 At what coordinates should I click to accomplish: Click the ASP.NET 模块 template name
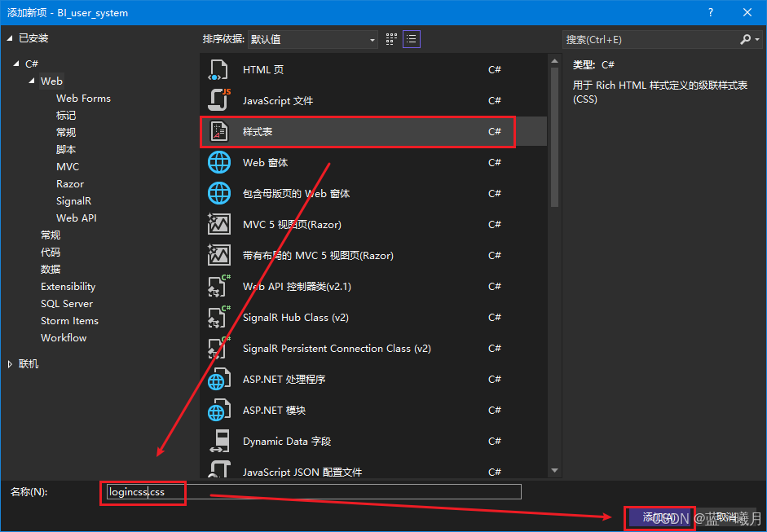coord(274,411)
